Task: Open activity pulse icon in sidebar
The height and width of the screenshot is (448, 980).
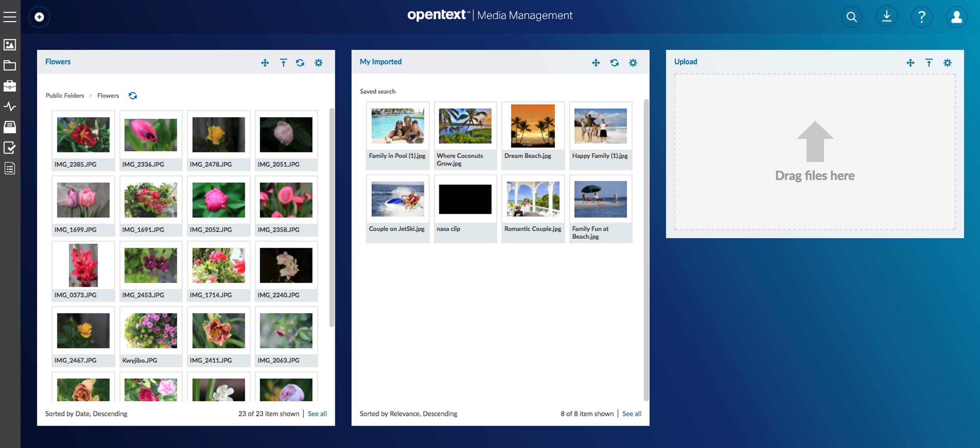Action: point(10,107)
